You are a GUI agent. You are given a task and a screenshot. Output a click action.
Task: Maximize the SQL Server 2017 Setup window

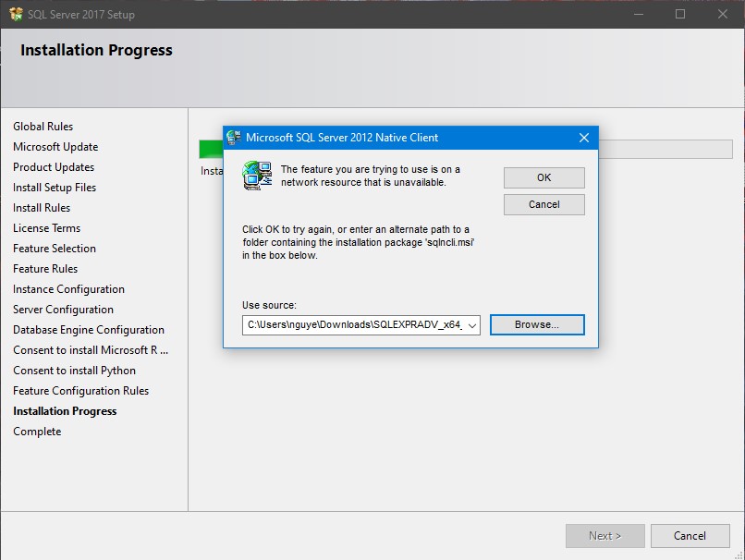coord(680,14)
